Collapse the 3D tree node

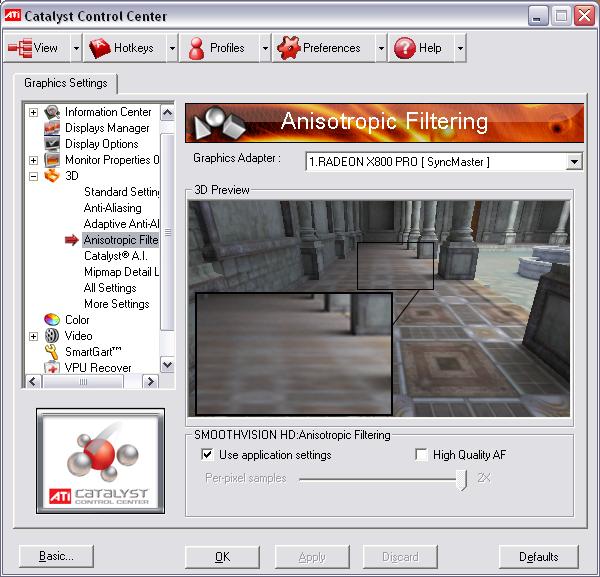(x=34, y=176)
